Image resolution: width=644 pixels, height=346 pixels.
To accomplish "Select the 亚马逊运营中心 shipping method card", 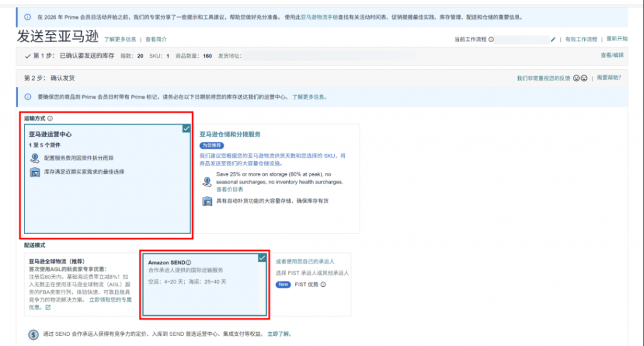I will coord(107,179).
